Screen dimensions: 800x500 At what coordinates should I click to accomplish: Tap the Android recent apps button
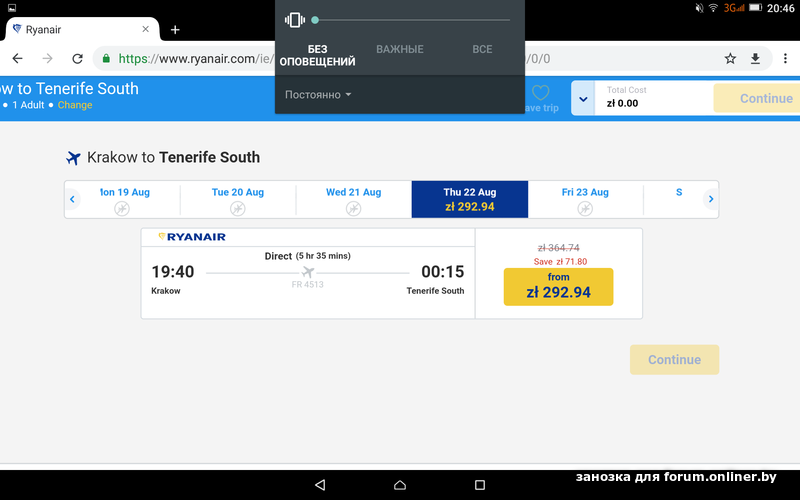(480, 485)
